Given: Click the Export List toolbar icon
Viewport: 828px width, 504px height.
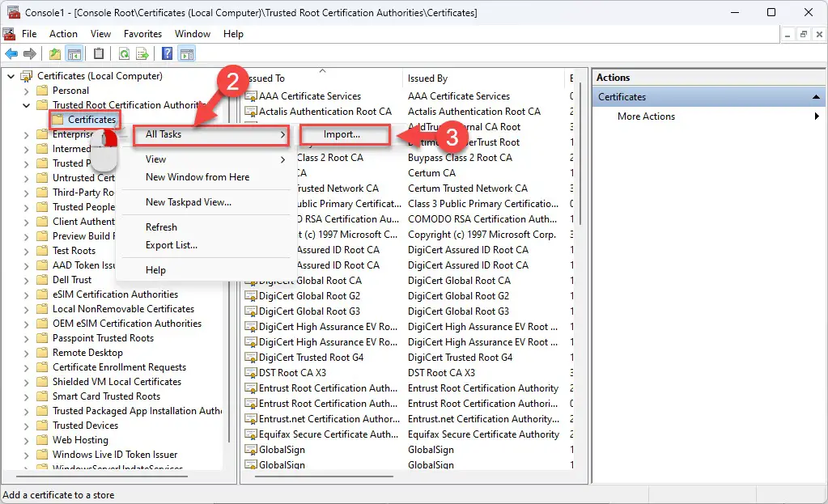Looking at the screenshot, I should click(x=142, y=54).
